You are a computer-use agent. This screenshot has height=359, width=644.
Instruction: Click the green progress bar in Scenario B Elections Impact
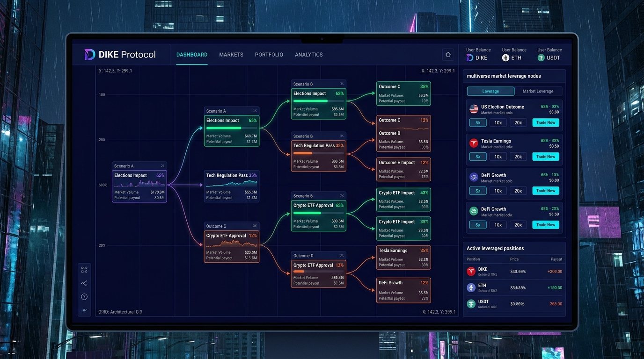pos(318,101)
